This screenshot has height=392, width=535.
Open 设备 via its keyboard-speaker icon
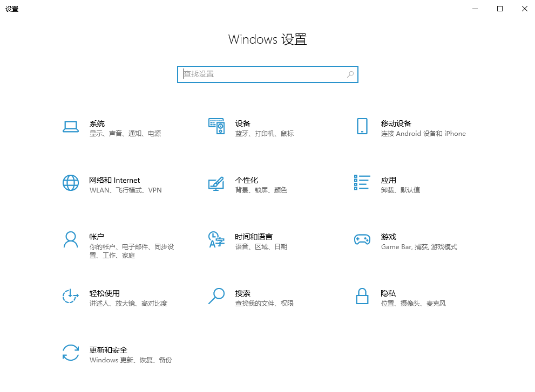[x=216, y=126]
